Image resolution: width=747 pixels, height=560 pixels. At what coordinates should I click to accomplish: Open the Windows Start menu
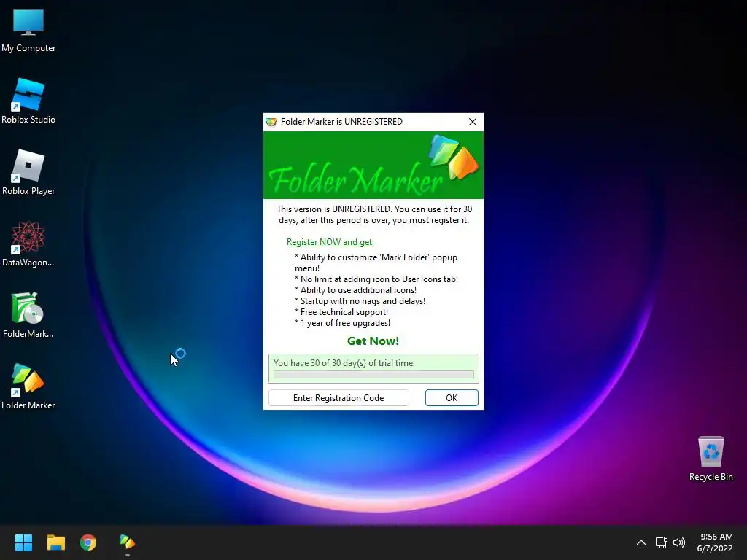pyautogui.click(x=23, y=542)
